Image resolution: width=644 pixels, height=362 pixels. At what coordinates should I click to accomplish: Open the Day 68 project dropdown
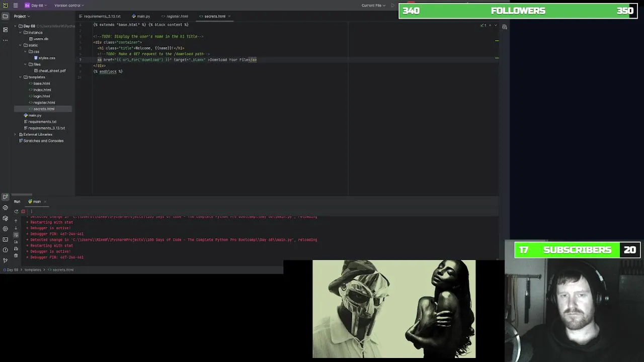click(36, 5)
